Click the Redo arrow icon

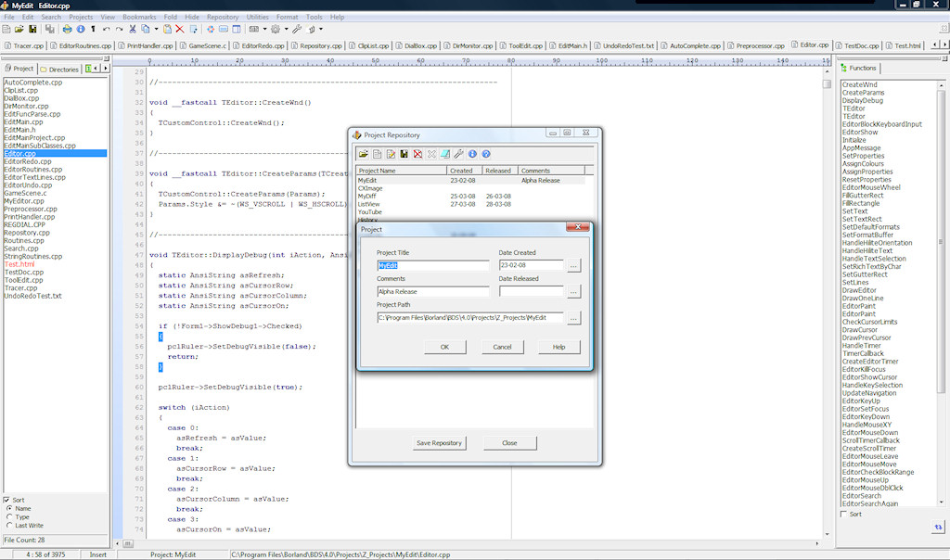point(120,29)
